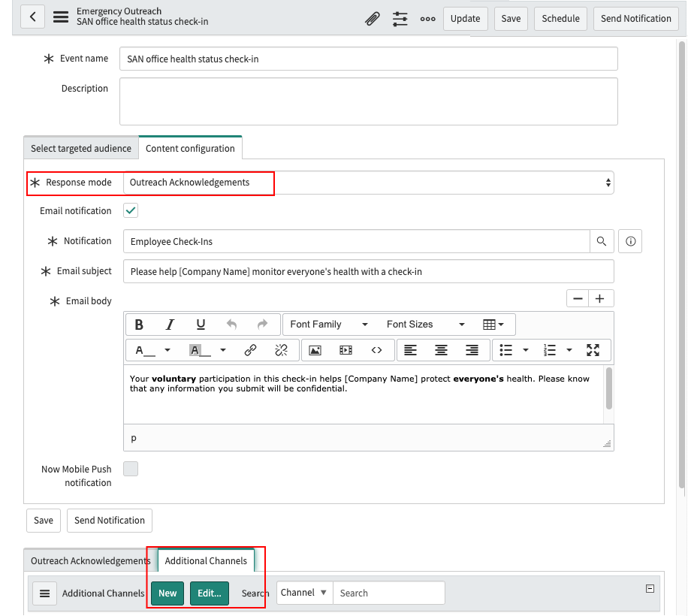Click the Email subject field

[369, 272]
